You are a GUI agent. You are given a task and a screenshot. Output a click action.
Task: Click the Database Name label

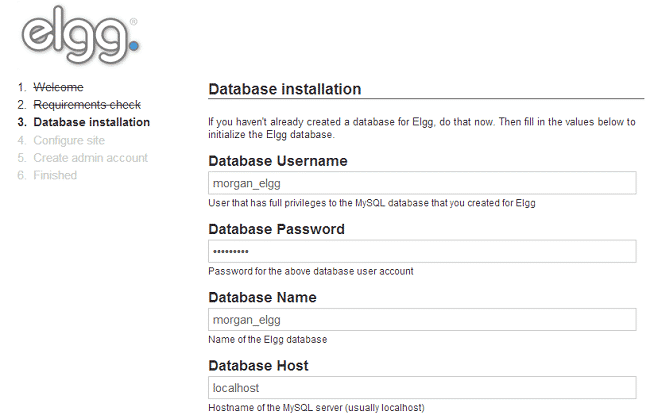(x=262, y=297)
